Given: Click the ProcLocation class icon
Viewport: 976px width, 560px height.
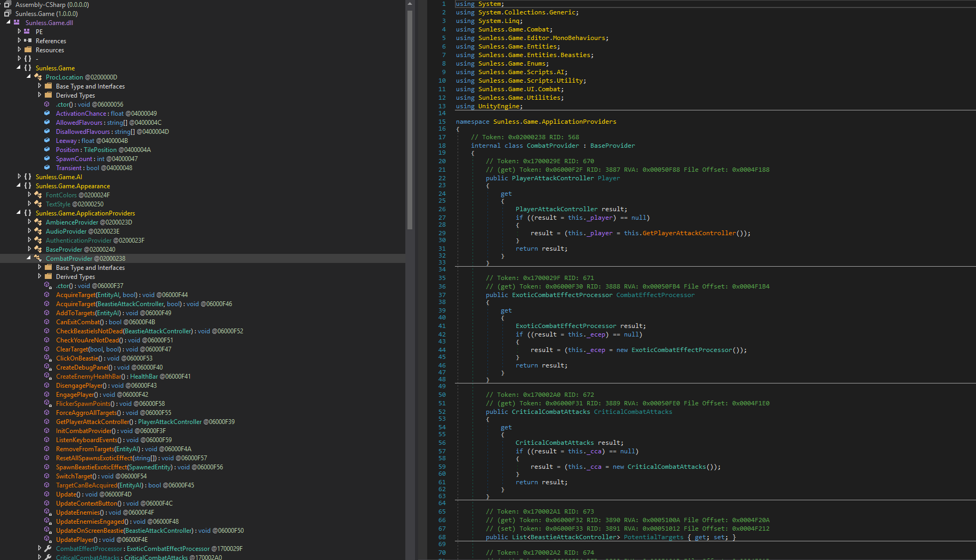Looking at the screenshot, I should (38, 77).
